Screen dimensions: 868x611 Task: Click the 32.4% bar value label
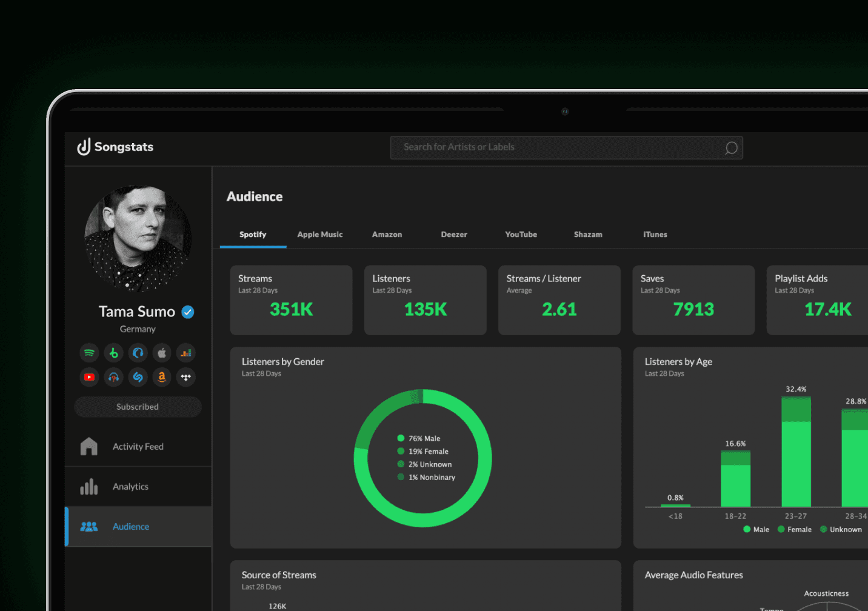click(796, 389)
